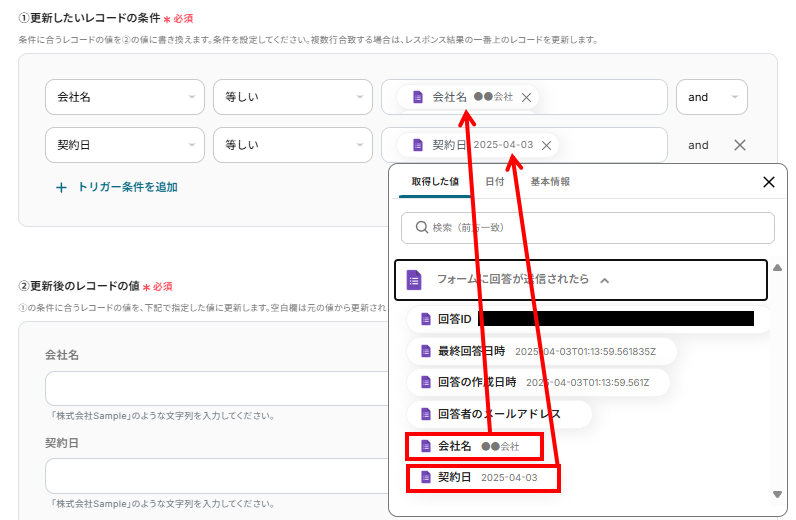The height and width of the screenshot is (520, 796).
Task: Open the and logic operator dropdown
Action: tap(711, 97)
